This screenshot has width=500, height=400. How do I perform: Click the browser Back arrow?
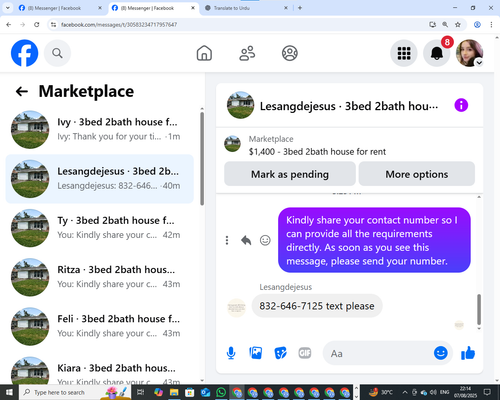pos(9,24)
